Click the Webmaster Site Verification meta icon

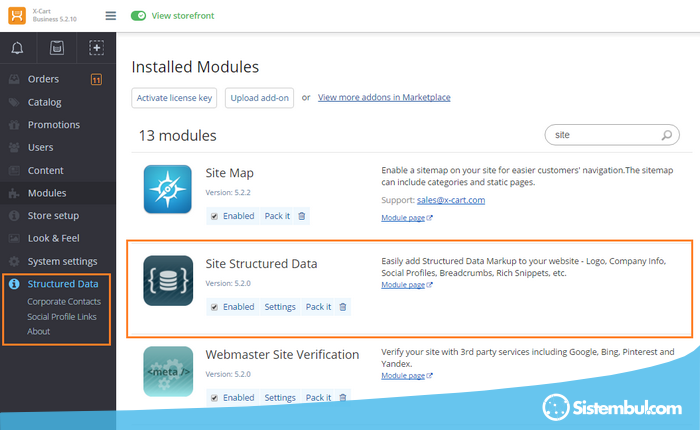(168, 372)
